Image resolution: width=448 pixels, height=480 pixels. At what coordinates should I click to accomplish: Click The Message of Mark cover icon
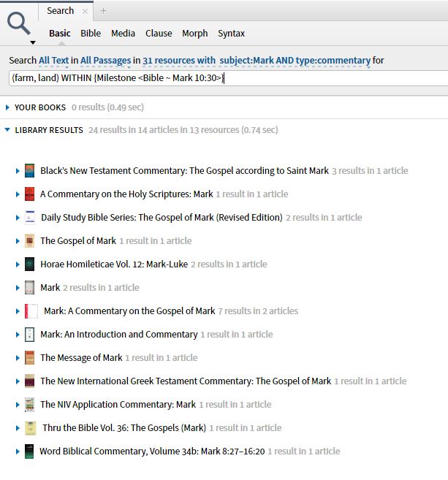pos(30,358)
